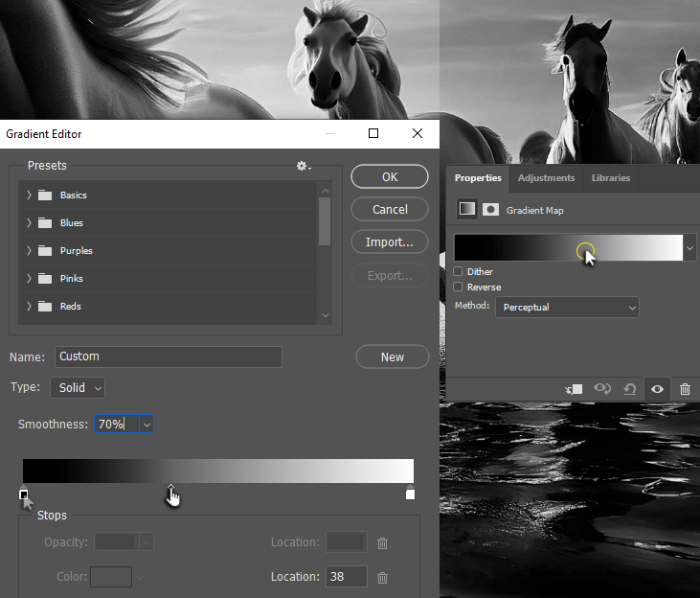
Task: Switch to the Adjustments tab
Action: [546, 178]
